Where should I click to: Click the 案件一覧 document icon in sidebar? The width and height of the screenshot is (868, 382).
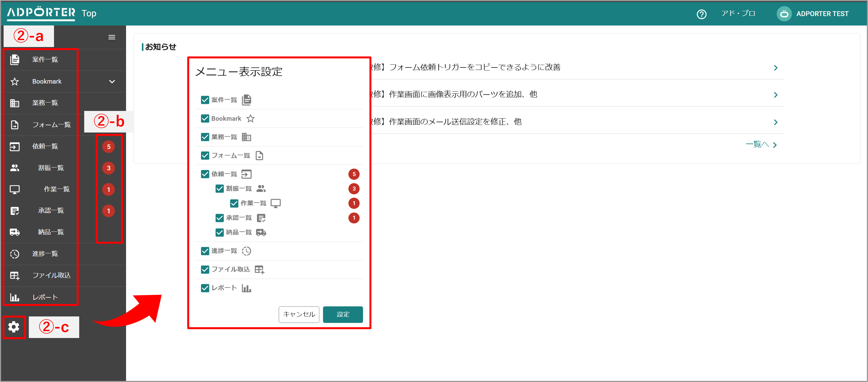pos(14,59)
